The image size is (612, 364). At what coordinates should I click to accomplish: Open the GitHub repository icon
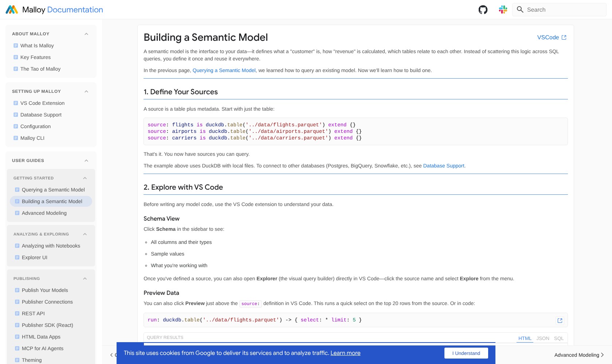tap(483, 10)
